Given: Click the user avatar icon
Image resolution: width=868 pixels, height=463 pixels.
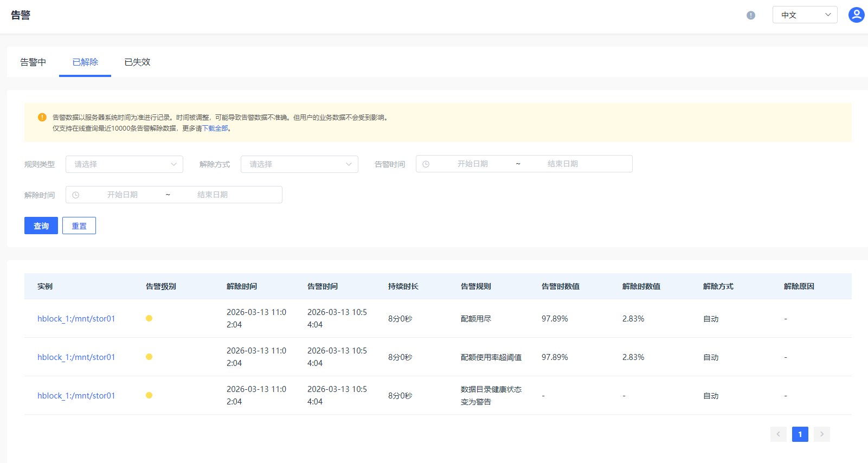Looking at the screenshot, I should (x=856, y=15).
